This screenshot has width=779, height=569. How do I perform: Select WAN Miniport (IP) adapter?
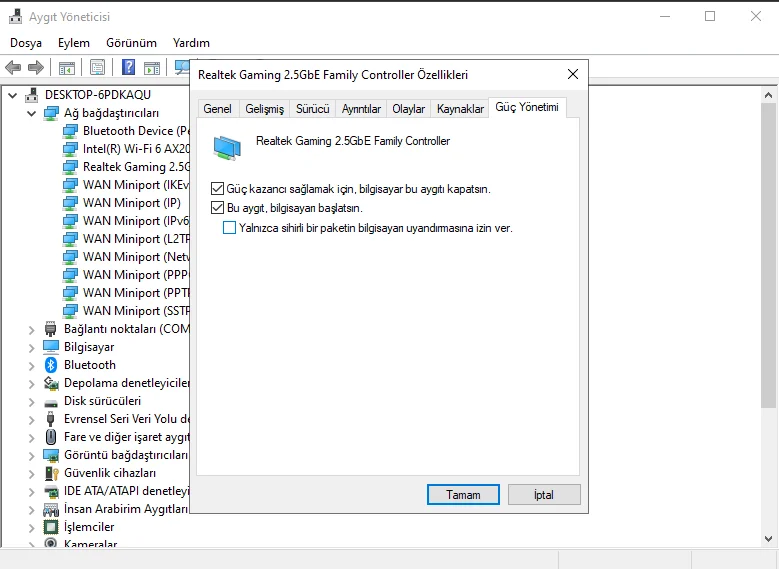[x=122, y=203]
